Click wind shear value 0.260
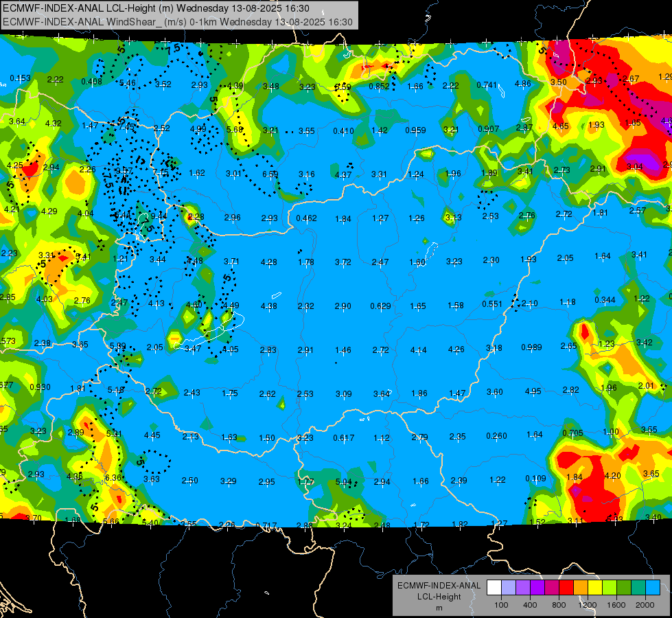Viewport: 672px width, 618px height. pos(497,436)
